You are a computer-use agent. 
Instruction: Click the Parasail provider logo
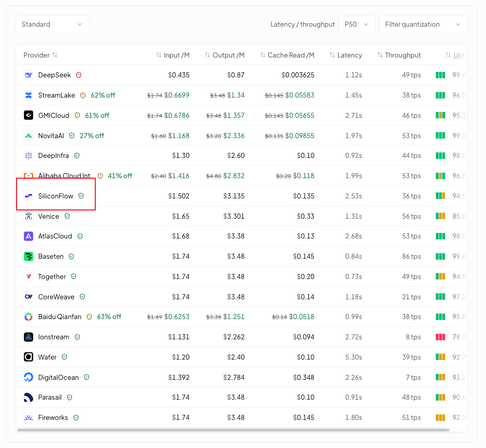pos(29,397)
